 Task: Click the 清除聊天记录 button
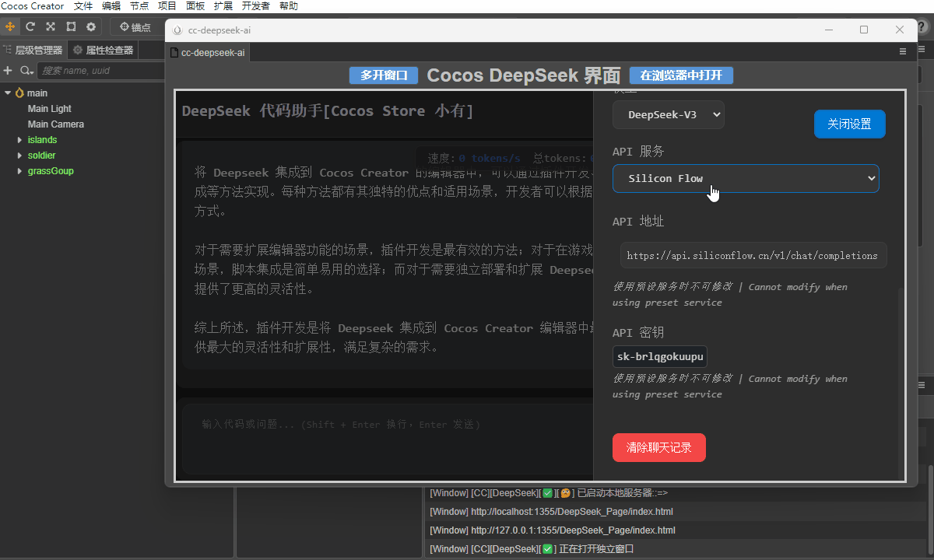click(659, 448)
